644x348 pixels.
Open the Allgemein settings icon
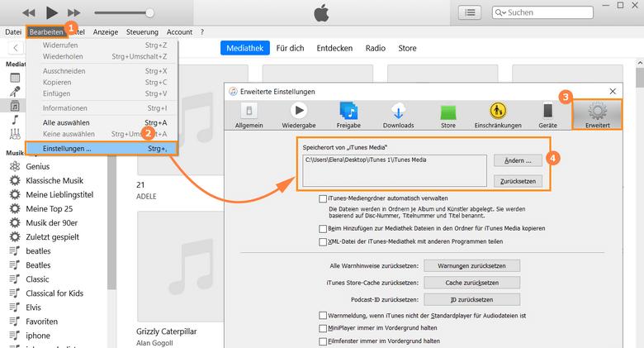point(249,115)
